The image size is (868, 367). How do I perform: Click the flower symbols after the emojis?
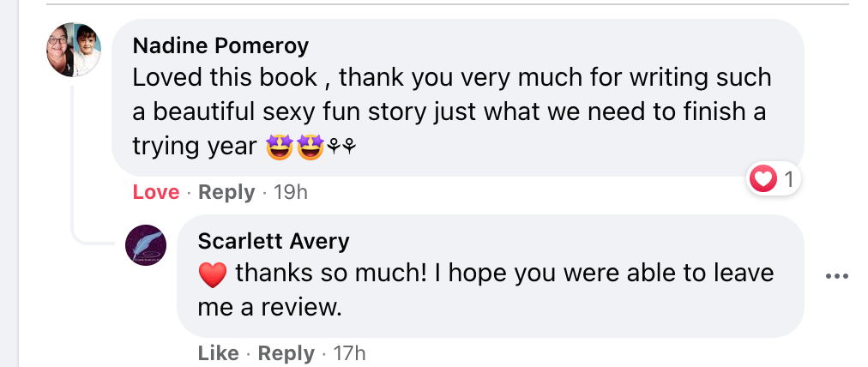coord(341,147)
